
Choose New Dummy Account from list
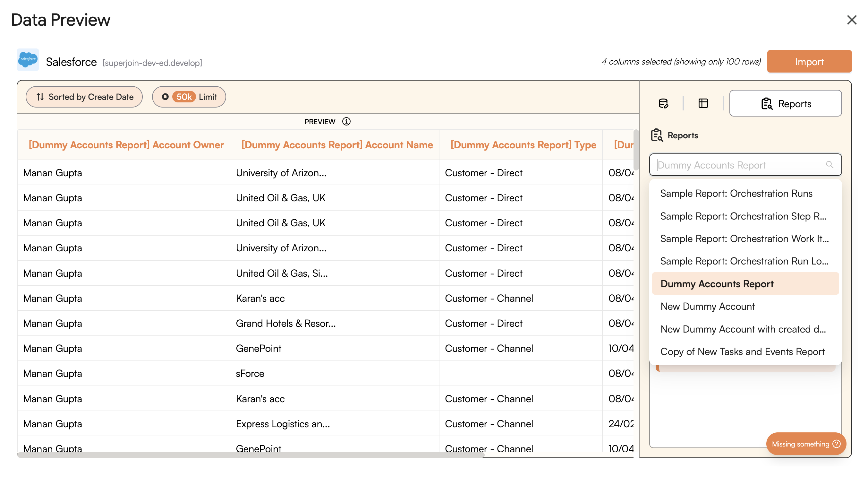pos(707,307)
